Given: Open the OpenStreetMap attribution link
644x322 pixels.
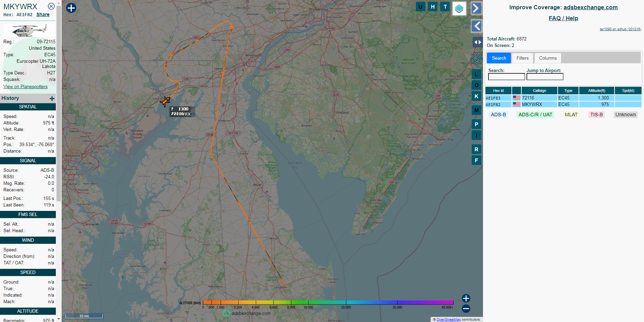Looking at the screenshot, I should tap(448, 319).
